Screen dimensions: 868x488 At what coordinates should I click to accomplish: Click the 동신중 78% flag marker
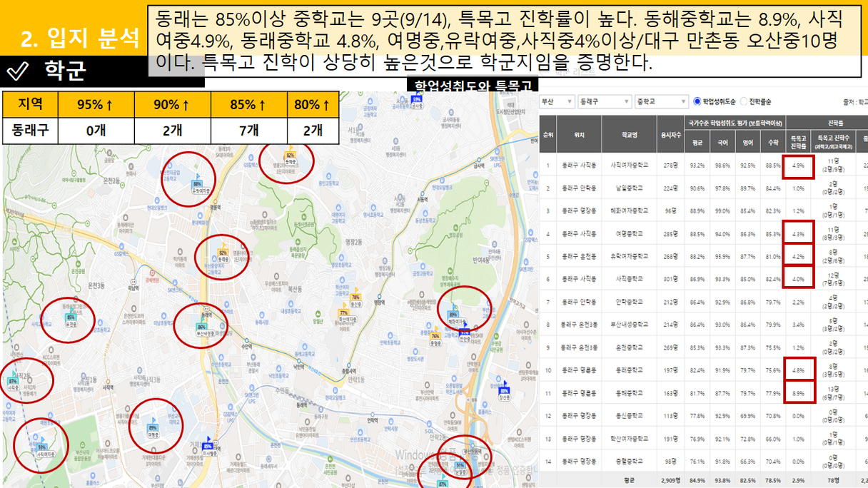(x=355, y=297)
